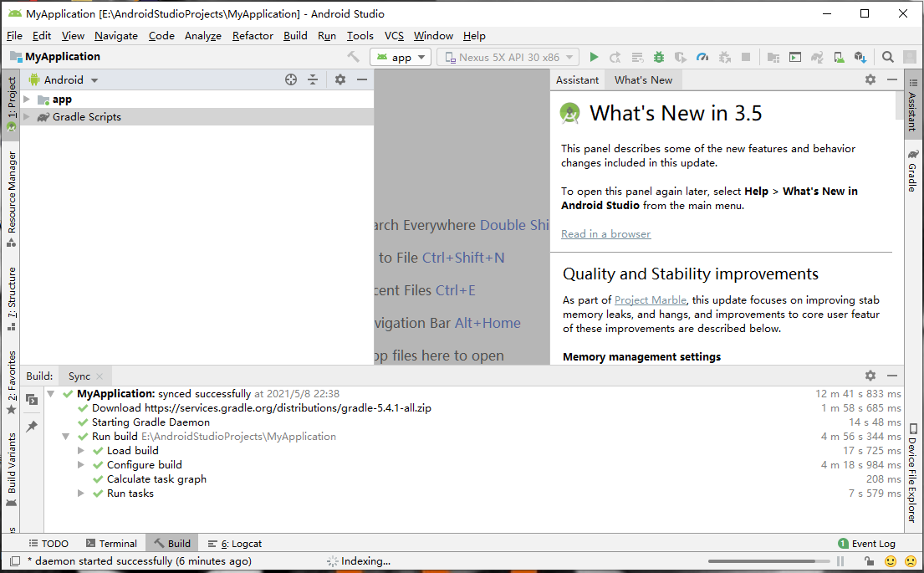Click Apply Code Changes icon
The width and height of the screenshot is (924, 573).
coord(637,57)
